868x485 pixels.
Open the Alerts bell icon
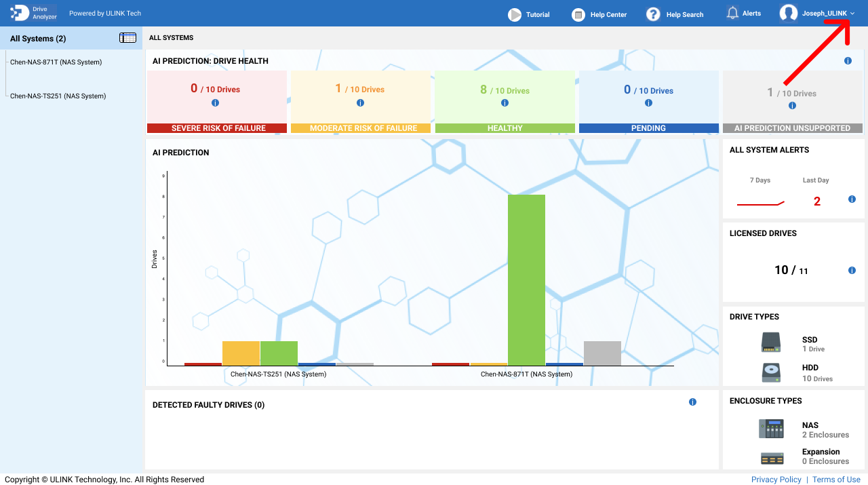(732, 13)
